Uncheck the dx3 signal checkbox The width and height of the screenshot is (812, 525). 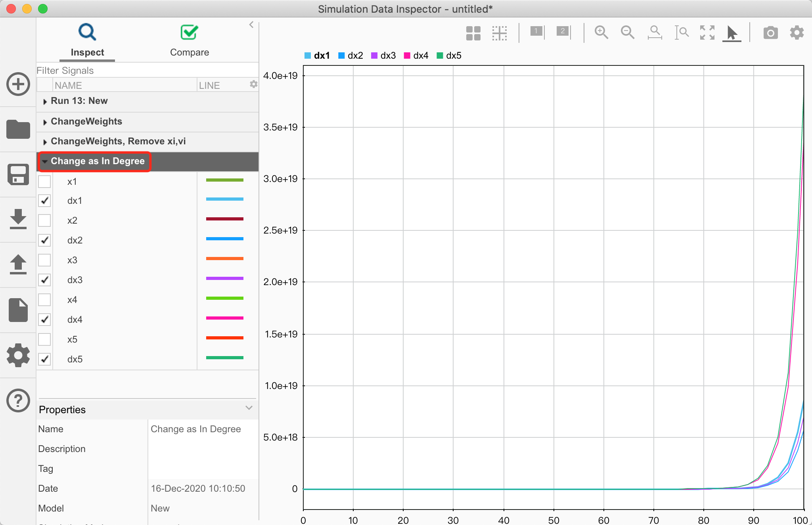tap(44, 280)
